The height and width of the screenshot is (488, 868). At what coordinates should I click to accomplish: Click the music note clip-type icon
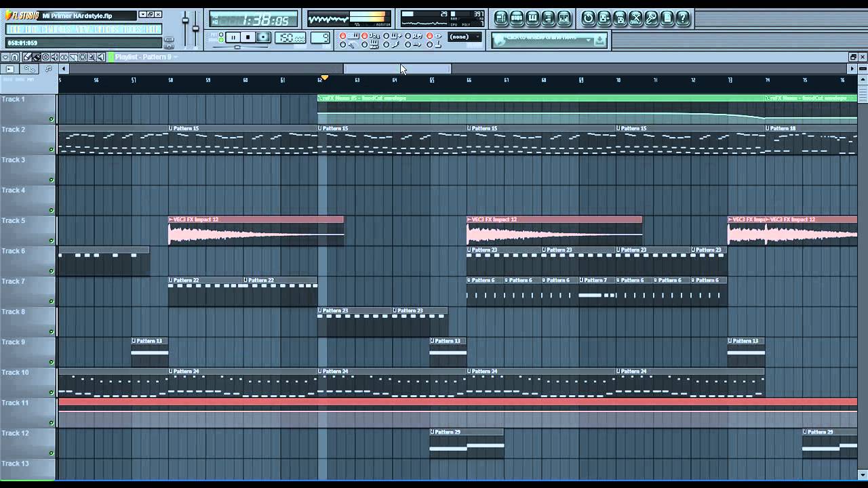(48, 69)
